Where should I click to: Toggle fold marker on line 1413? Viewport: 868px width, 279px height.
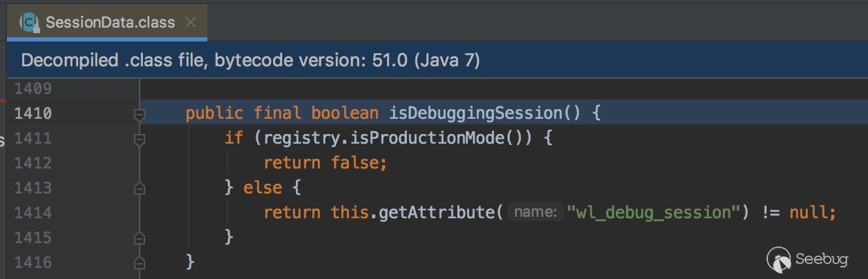(139, 188)
